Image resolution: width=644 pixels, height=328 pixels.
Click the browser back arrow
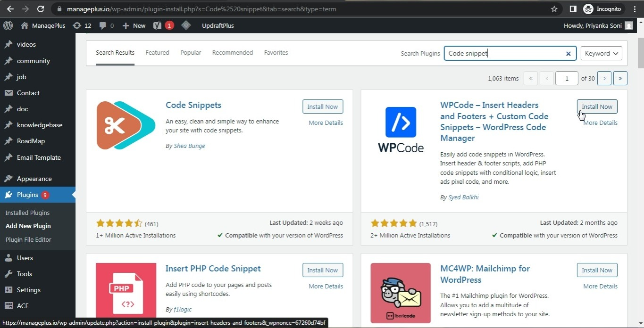pyautogui.click(x=10, y=9)
